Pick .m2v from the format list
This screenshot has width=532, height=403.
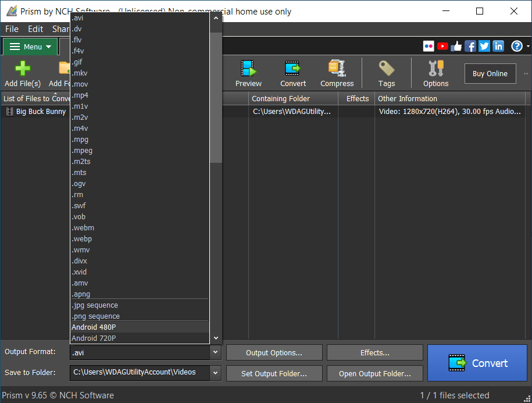[x=140, y=117]
